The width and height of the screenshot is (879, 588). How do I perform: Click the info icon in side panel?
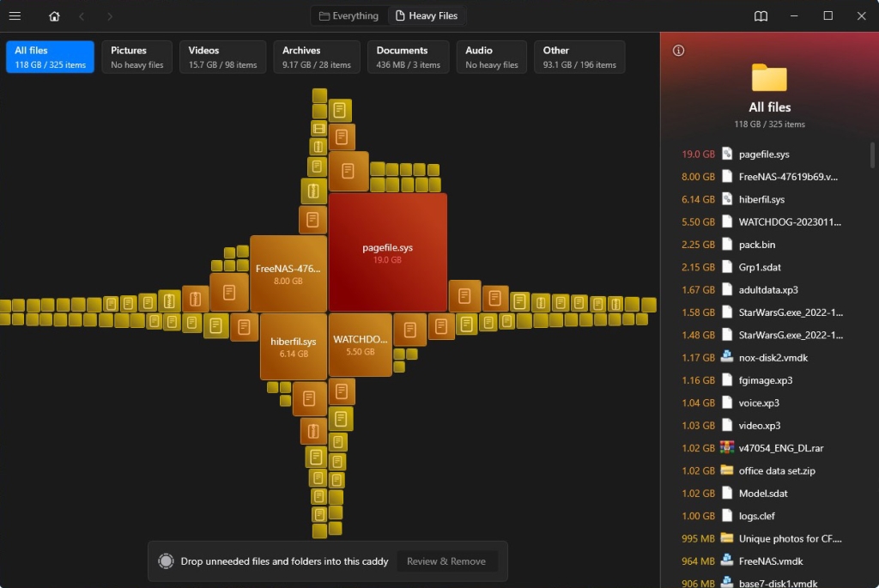pos(678,51)
